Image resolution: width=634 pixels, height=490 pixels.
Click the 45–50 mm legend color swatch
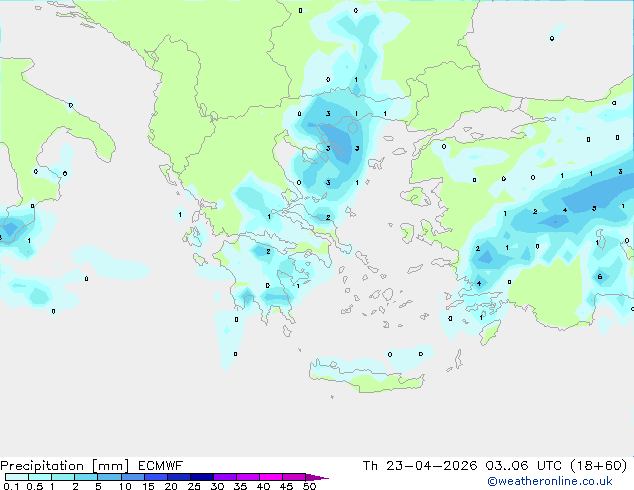coord(294,477)
